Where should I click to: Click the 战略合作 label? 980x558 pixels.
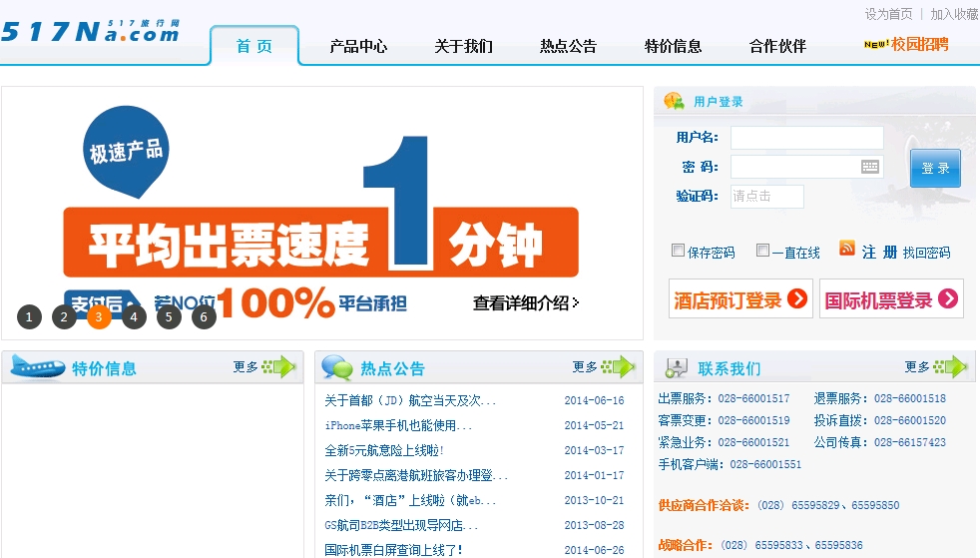685,545
